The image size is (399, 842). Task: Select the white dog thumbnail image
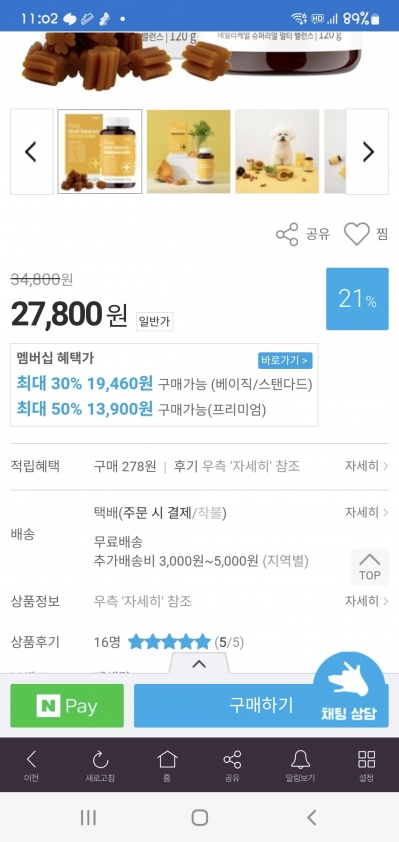coord(277,151)
